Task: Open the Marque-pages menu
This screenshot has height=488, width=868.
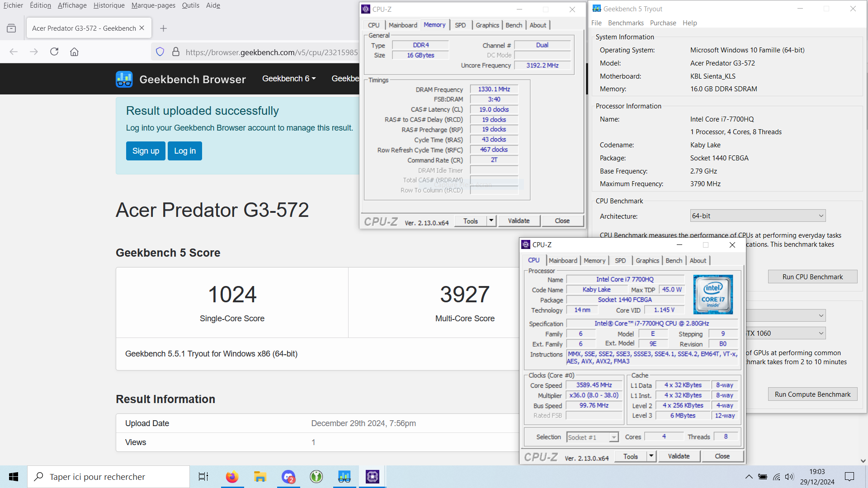Action: point(153,5)
